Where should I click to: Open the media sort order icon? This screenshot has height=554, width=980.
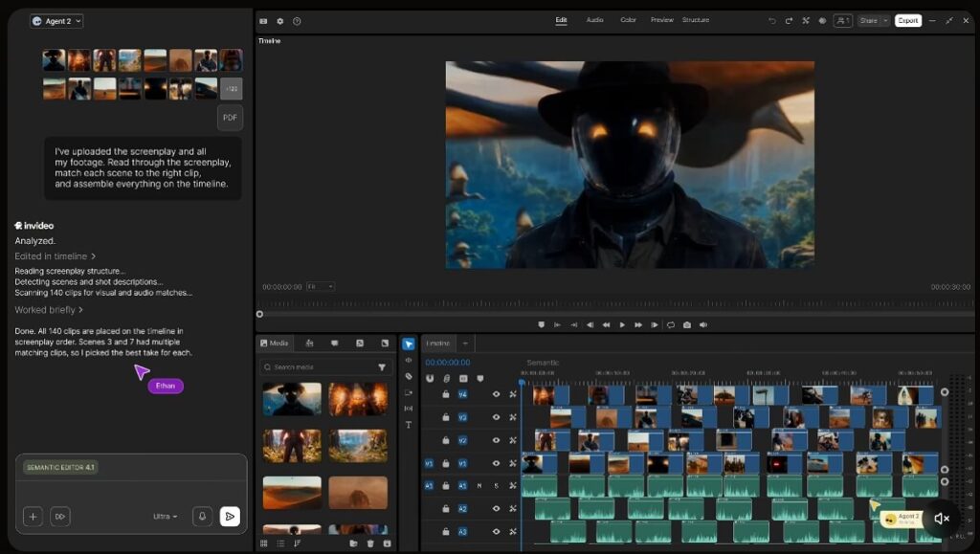[297, 543]
